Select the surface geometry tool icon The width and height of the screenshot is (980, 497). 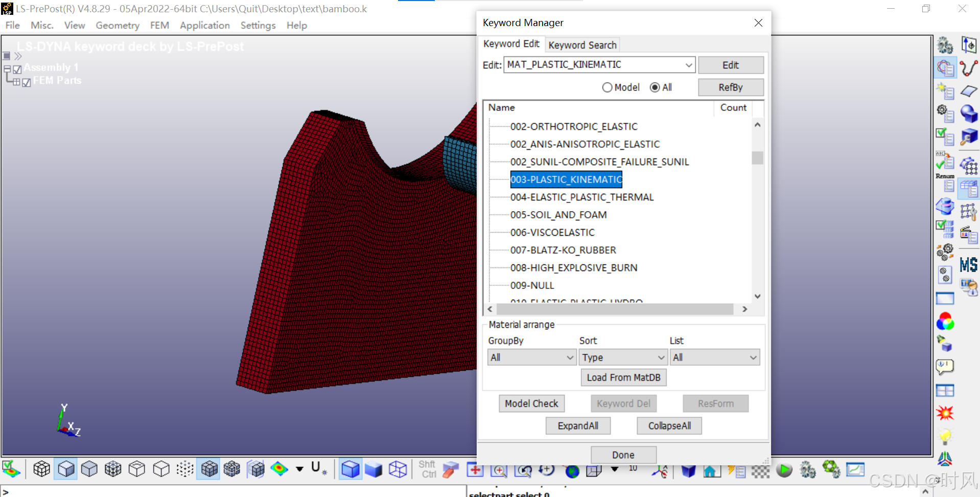(969, 91)
